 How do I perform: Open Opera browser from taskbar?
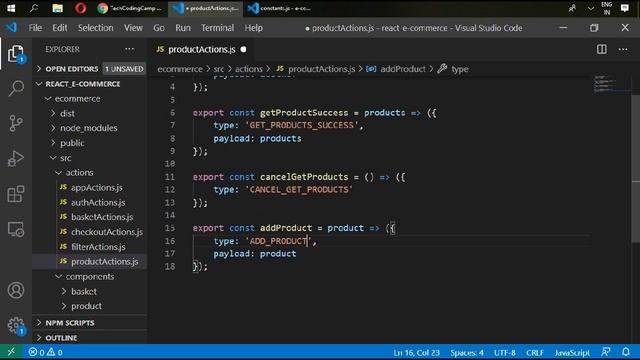click(x=80, y=8)
